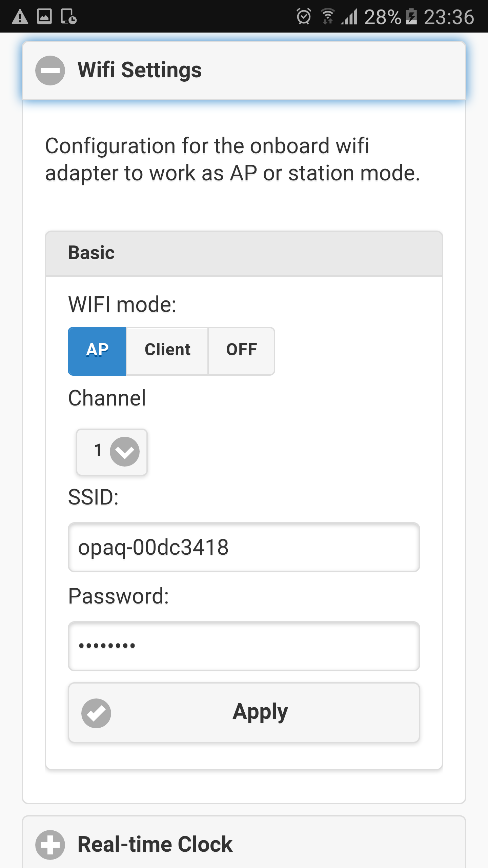488x868 pixels.
Task: Expand the Real-time Clock section plus icon
Action: click(x=50, y=845)
